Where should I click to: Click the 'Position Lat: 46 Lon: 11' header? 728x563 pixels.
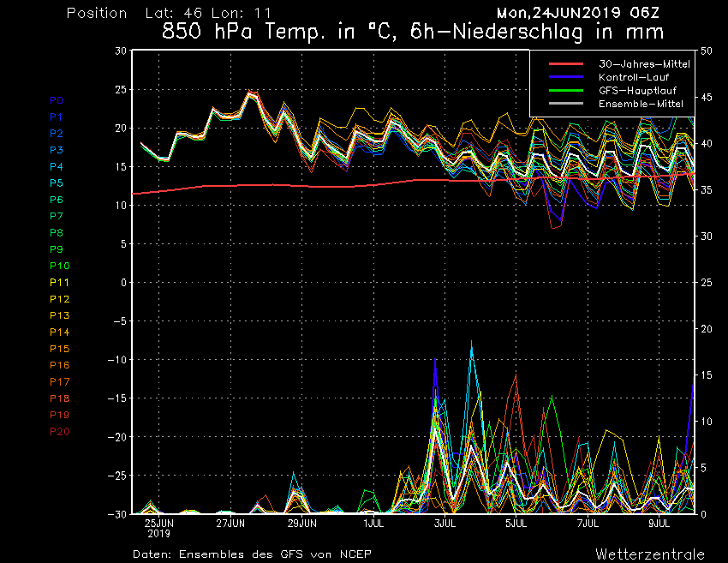[x=169, y=13]
